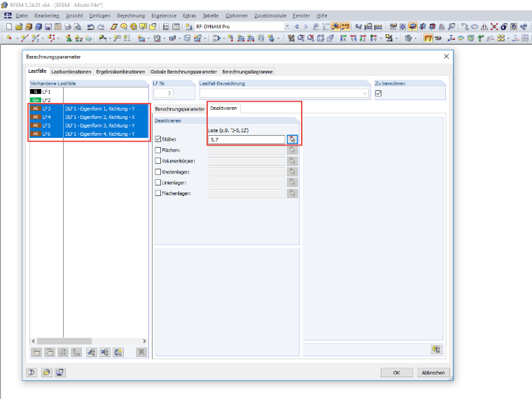Open the Datei menu

[x=22, y=15]
